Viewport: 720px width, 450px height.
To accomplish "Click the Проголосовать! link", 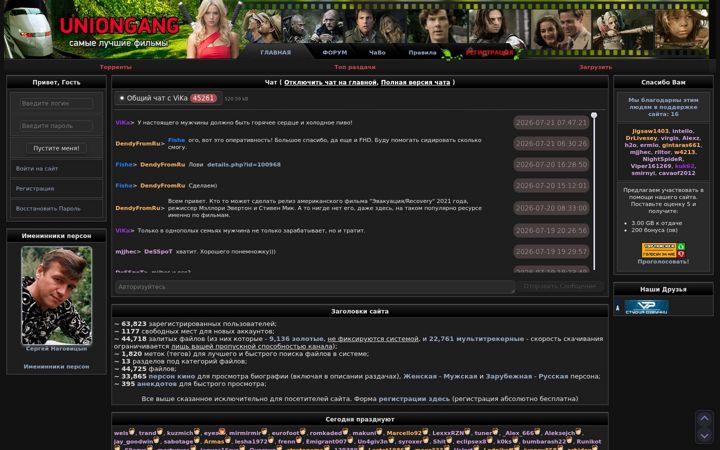I will coord(663,261).
